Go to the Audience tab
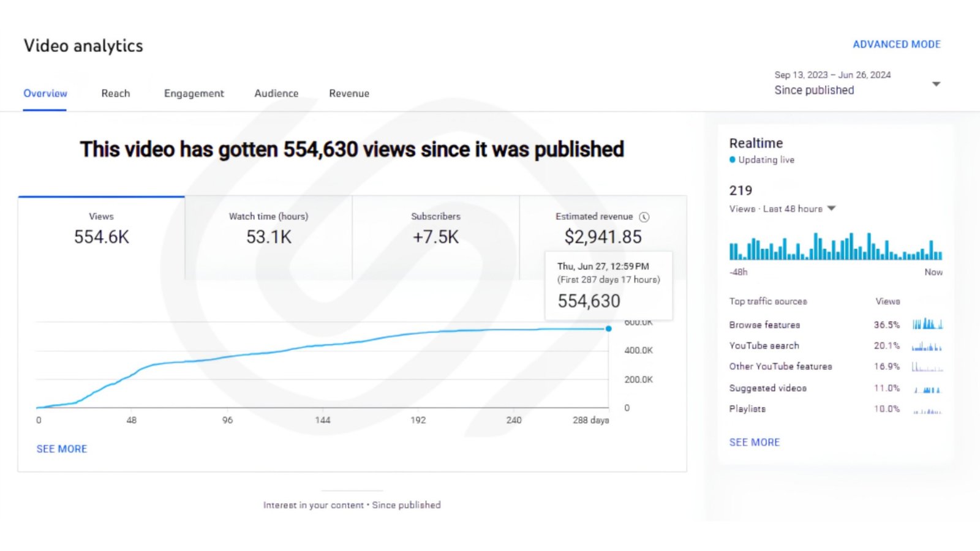Screen dimensions: 980x551 point(276,93)
